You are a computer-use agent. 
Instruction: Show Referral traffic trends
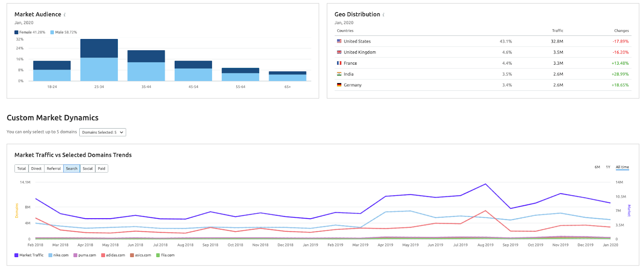pos(54,169)
